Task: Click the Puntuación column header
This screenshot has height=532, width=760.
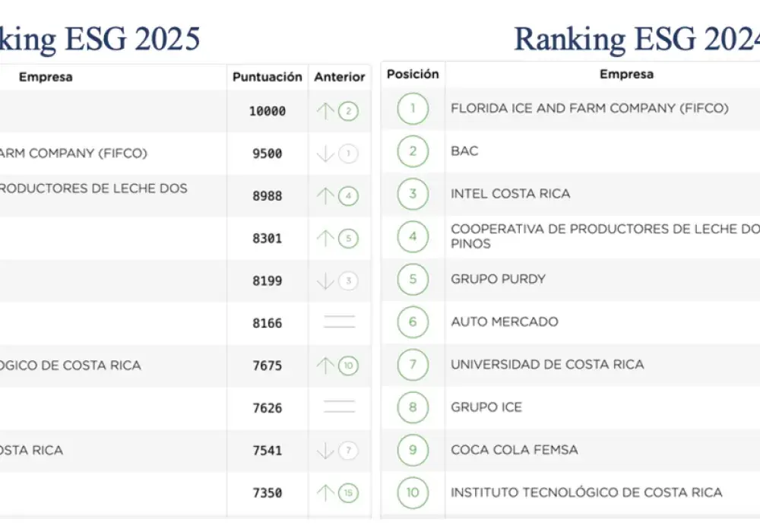Action: pyautogui.click(x=267, y=77)
